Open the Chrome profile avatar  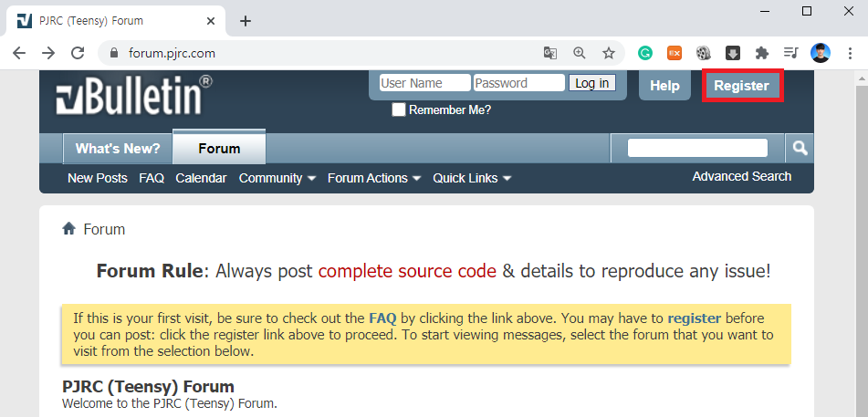click(x=821, y=53)
